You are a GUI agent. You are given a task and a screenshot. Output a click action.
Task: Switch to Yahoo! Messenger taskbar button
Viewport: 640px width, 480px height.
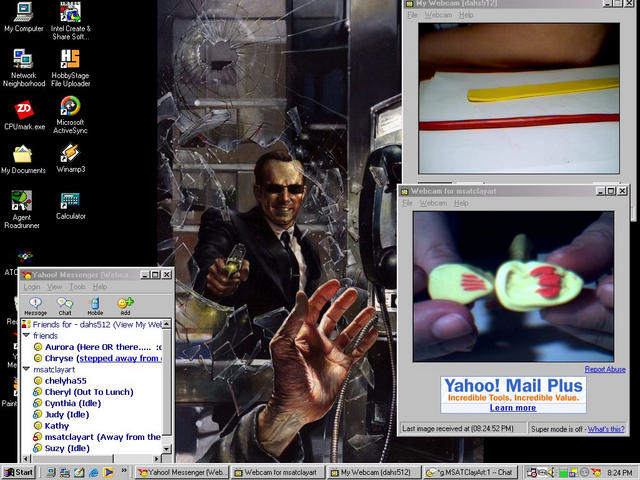tap(182, 472)
